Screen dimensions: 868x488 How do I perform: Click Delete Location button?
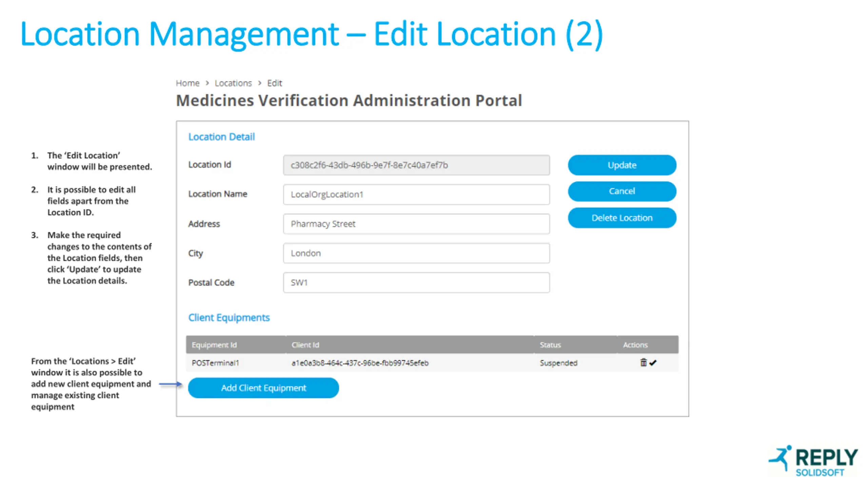pyautogui.click(x=622, y=218)
